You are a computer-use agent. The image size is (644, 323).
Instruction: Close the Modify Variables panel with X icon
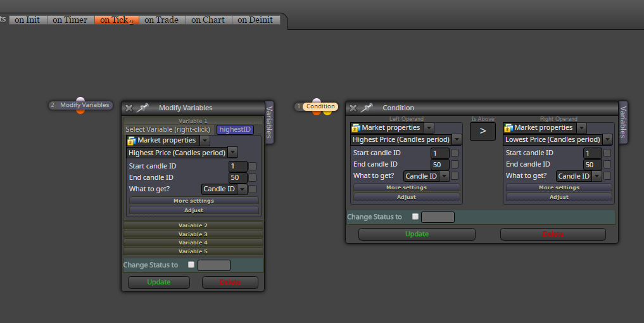pos(129,108)
